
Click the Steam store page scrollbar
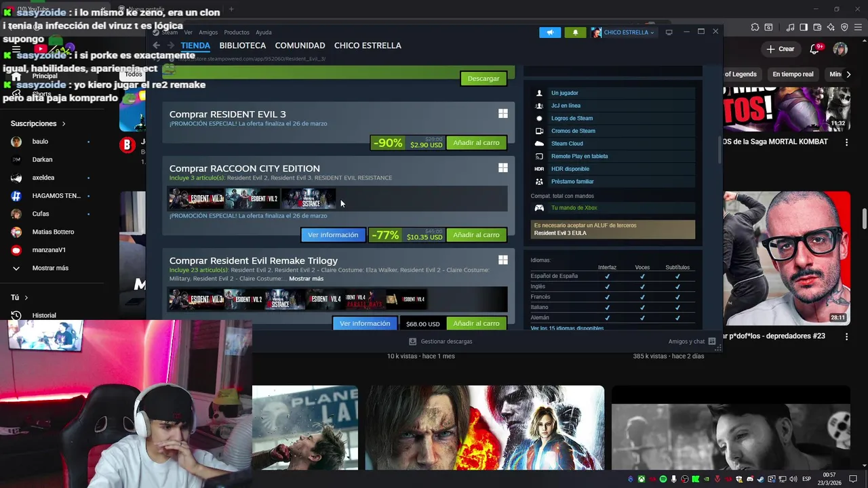[720, 150]
